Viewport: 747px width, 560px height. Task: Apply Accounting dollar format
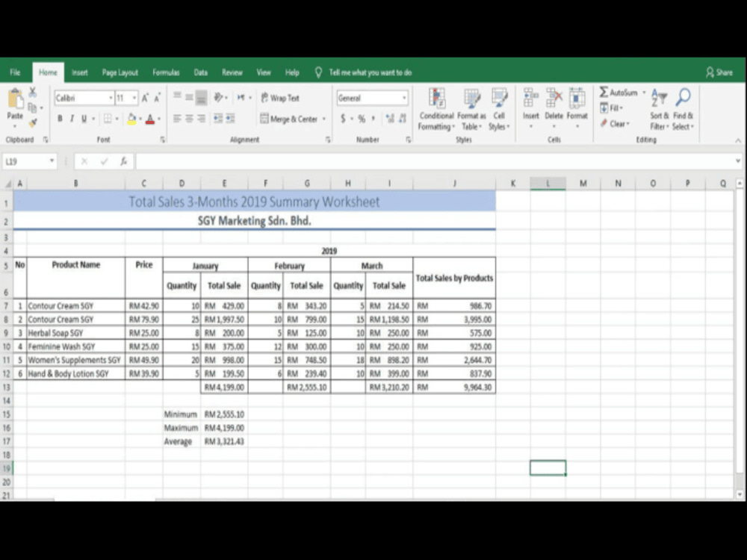tap(343, 119)
